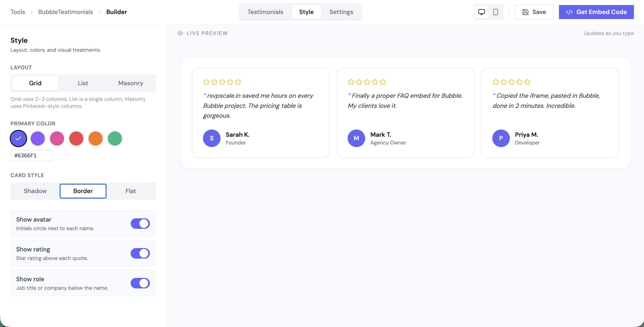Turn off Show avatar toggle
The height and width of the screenshot is (327, 644).
coord(140,224)
